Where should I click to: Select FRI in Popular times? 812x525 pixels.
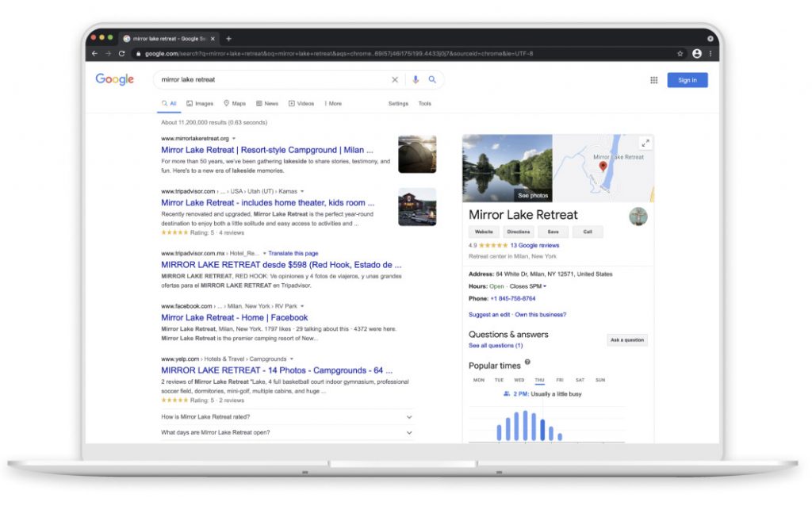560,381
